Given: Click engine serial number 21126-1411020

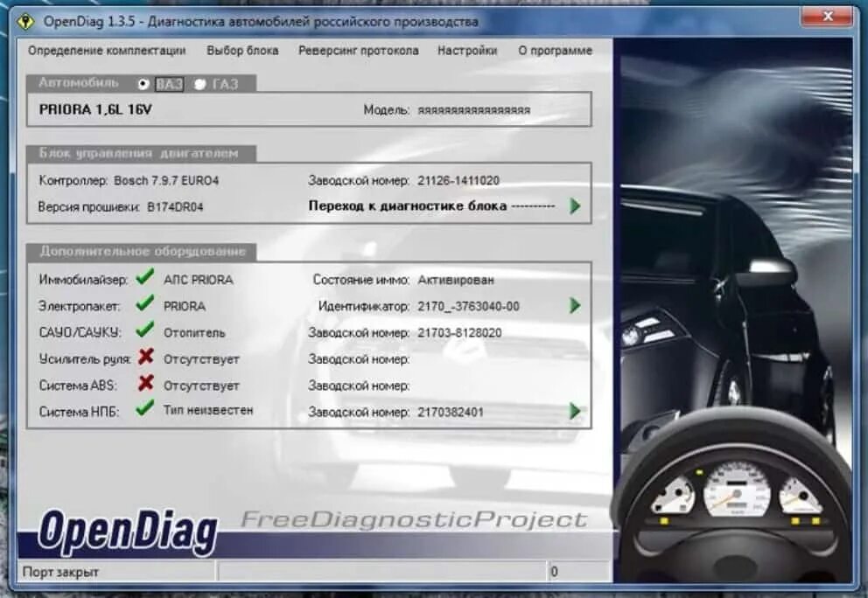Looking at the screenshot, I should [x=458, y=181].
